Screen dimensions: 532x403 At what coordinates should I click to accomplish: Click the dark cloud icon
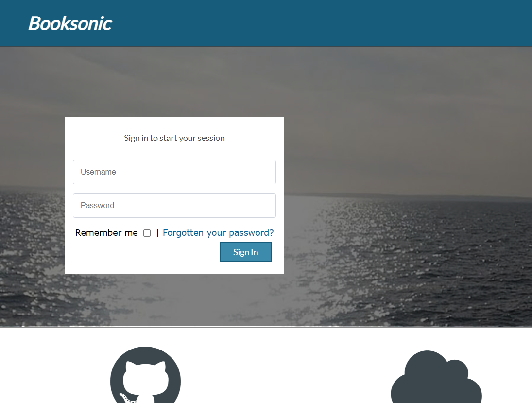pyautogui.click(x=436, y=377)
